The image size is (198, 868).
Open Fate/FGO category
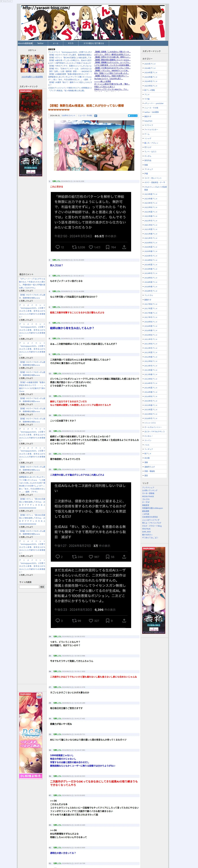click(x=148, y=121)
